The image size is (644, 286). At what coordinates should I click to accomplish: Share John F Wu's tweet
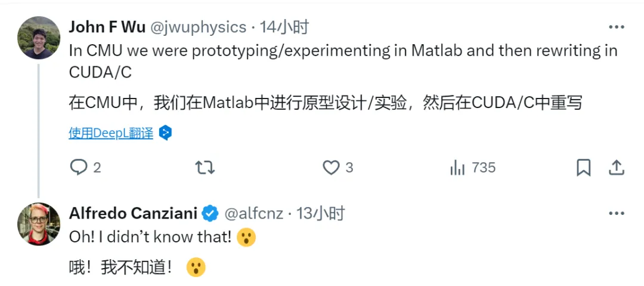tap(617, 167)
